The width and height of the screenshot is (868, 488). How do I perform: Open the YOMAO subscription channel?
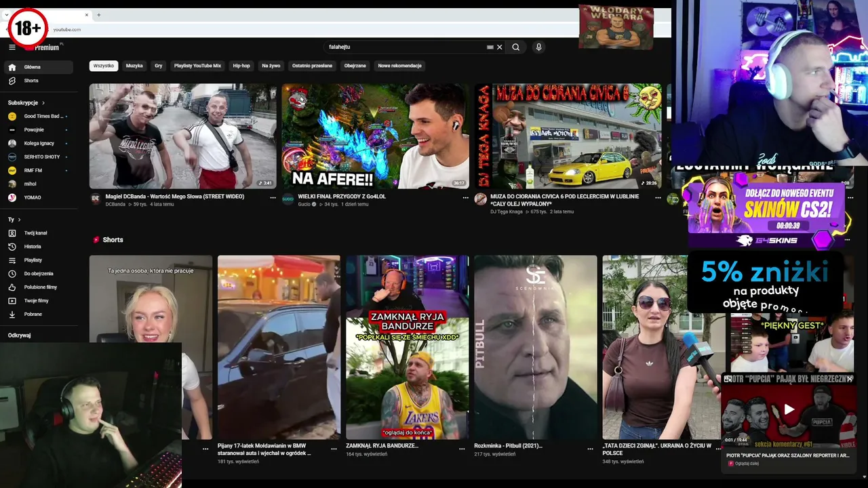[x=38, y=197]
